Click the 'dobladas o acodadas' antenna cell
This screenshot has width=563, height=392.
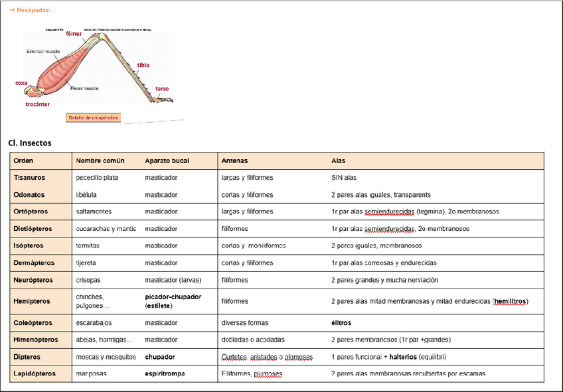tap(253, 340)
